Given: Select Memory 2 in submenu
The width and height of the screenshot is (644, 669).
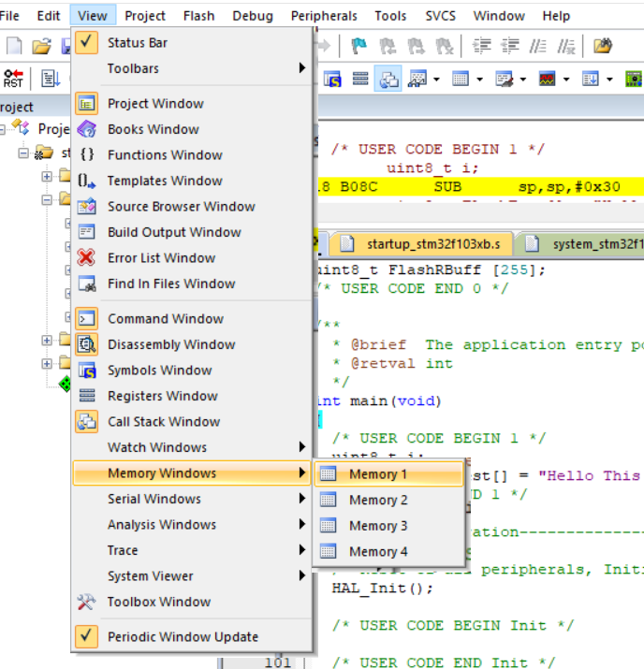Looking at the screenshot, I should [x=388, y=500].
